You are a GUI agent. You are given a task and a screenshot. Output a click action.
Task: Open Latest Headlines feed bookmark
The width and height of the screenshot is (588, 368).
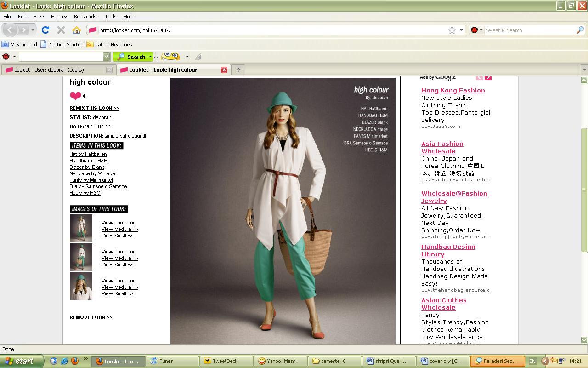tap(109, 45)
